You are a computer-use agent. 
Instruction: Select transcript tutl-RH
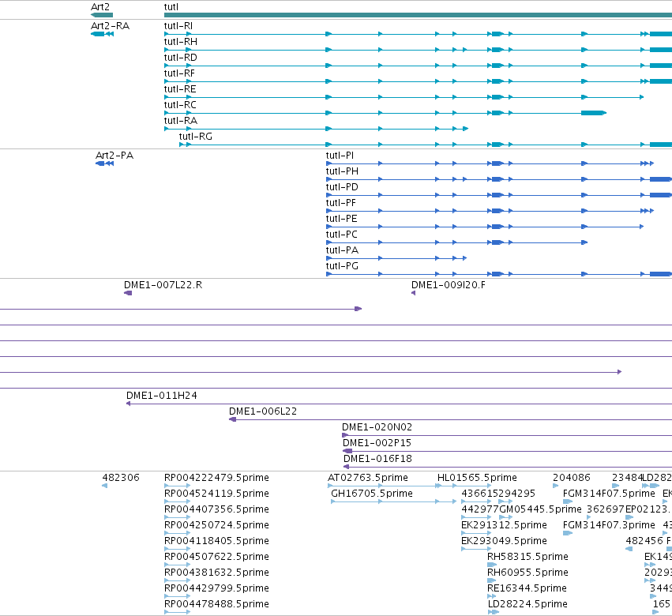(180, 42)
